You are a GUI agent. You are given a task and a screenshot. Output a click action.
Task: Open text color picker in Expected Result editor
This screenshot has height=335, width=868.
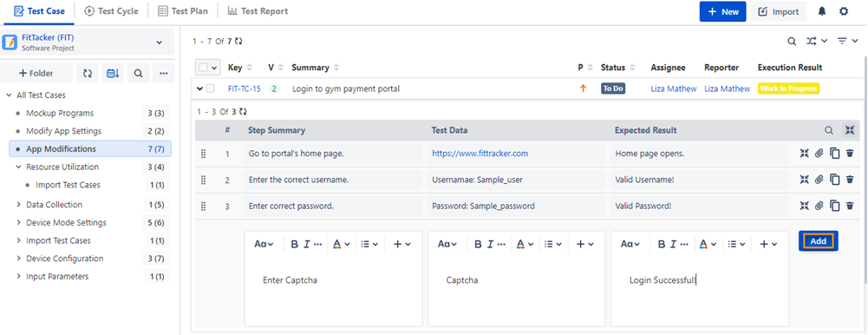(x=708, y=244)
